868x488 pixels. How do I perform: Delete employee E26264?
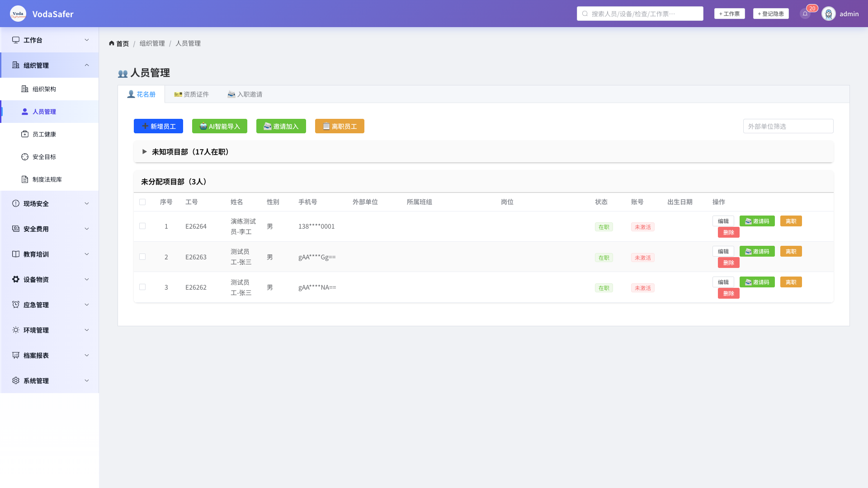[728, 232]
